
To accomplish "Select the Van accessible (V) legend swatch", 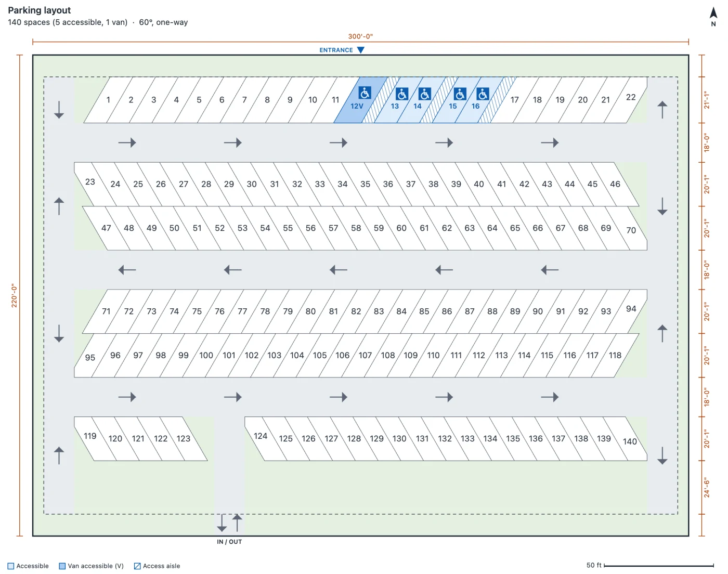I will click(62, 566).
